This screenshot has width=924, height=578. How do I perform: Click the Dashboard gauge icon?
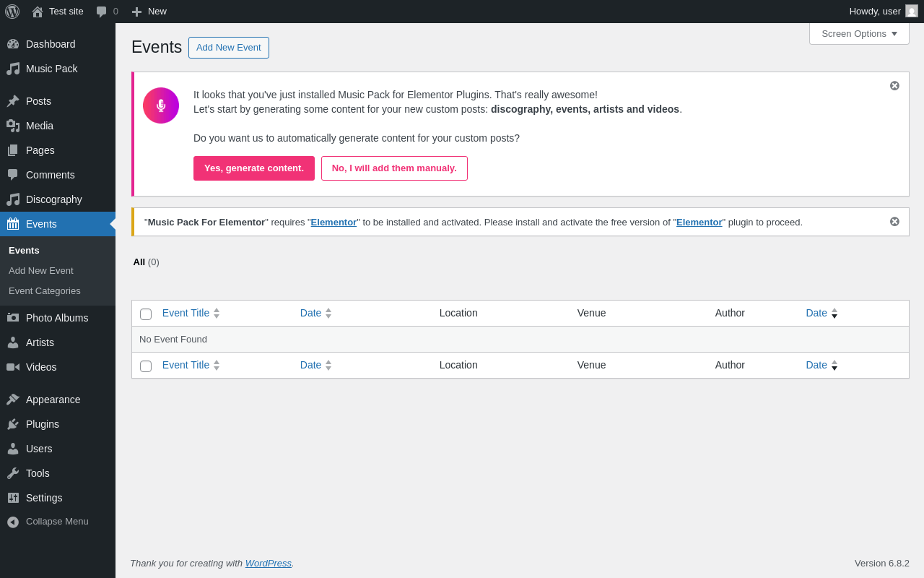(13, 44)
